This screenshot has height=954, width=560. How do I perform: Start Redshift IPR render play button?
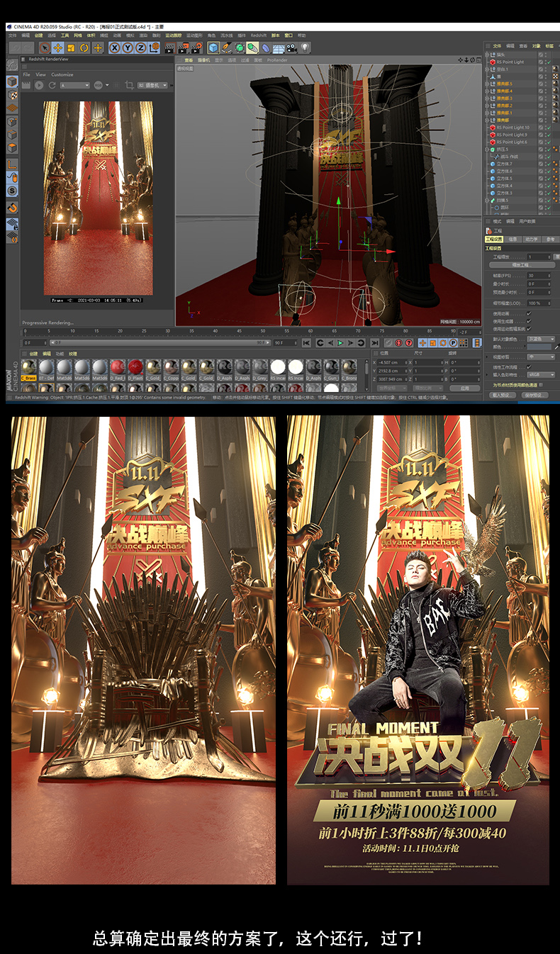point(39,85)
